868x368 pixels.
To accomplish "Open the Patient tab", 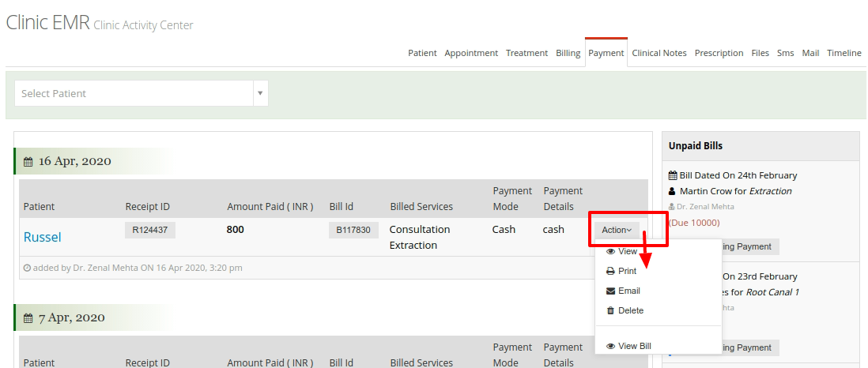I will point(422,53).
